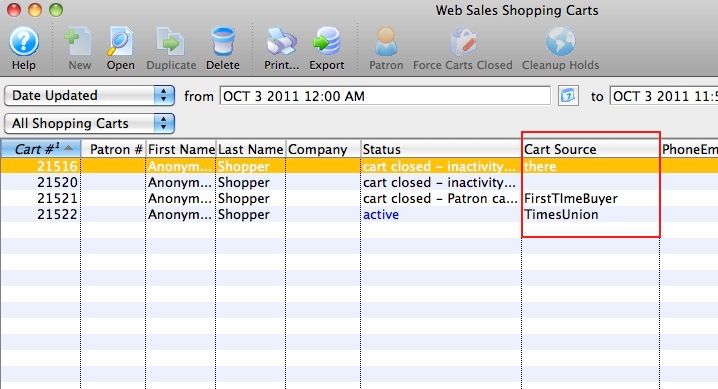
Task: Sort by the Cart Source column header
Action: pos(591,149)
